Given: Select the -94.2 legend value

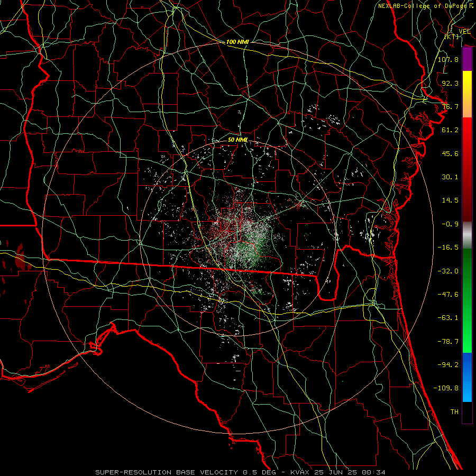Looking at the screenshot, I should click(x=448, y=365).
